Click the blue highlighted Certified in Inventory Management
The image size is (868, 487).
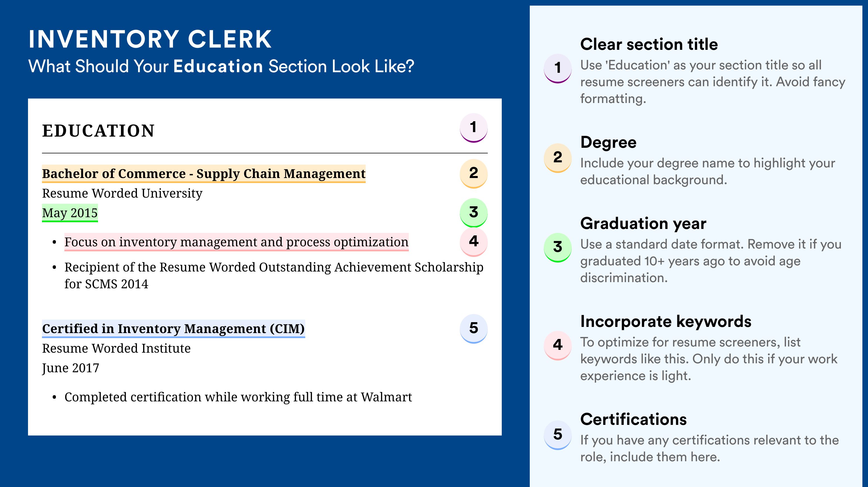click(x=173, y=329)
